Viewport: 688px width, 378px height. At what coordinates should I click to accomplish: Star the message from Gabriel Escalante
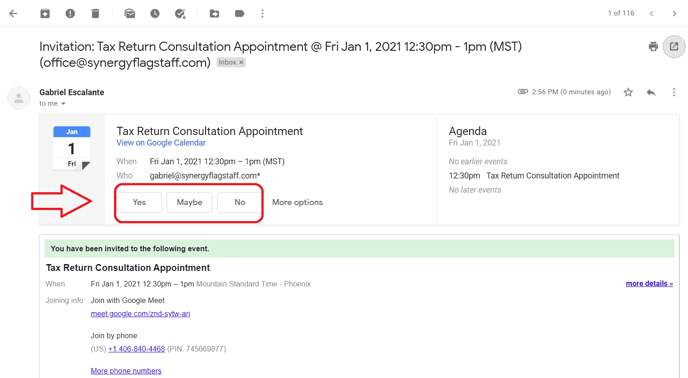click(x=628, y=92)
